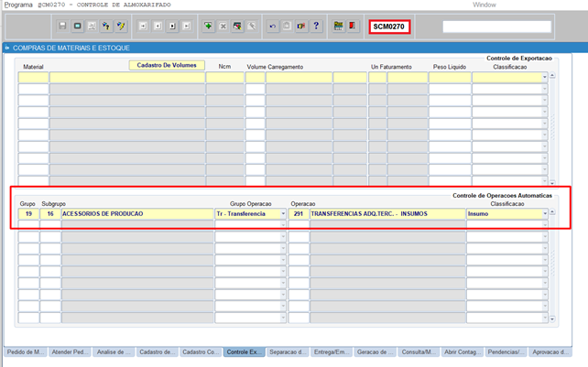The width and height of the screenshot is (588, 367).
Task: Click the blue undo arrow icon
Action: pyautogui.click(x=273, y=26)
